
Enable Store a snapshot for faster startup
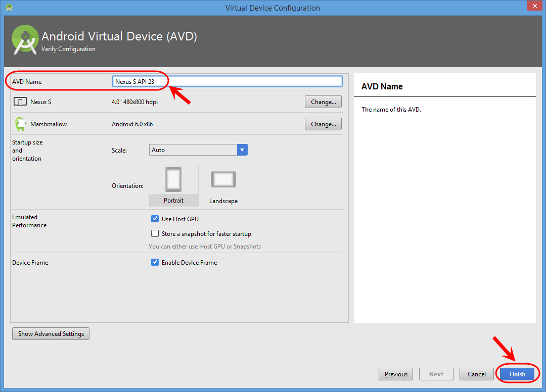(155, 233)
